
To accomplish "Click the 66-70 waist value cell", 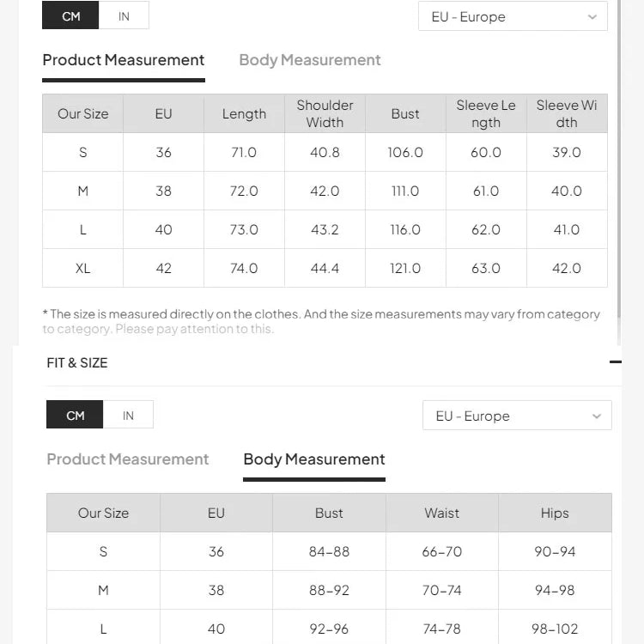I will click(442, 551).
